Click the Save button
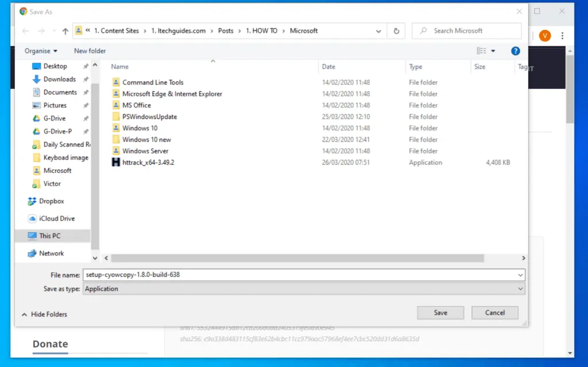This screenshot has height=367, width=588. point(440,312)
